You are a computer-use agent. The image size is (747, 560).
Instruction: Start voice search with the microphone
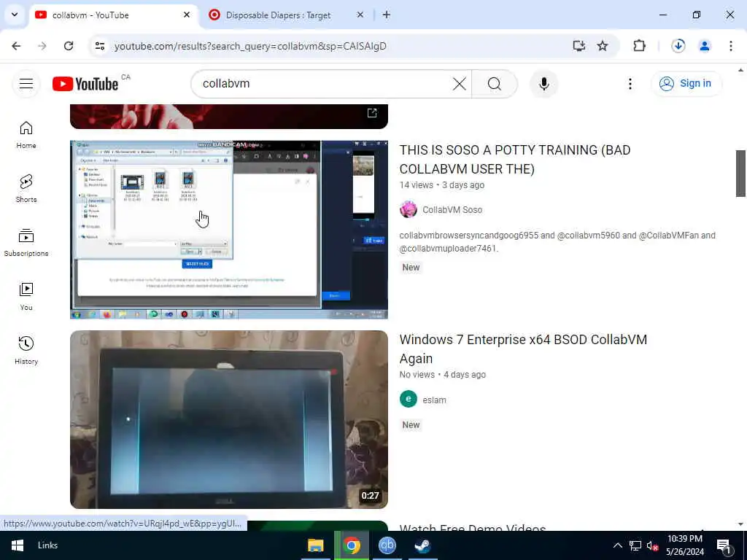click(543, 84)
